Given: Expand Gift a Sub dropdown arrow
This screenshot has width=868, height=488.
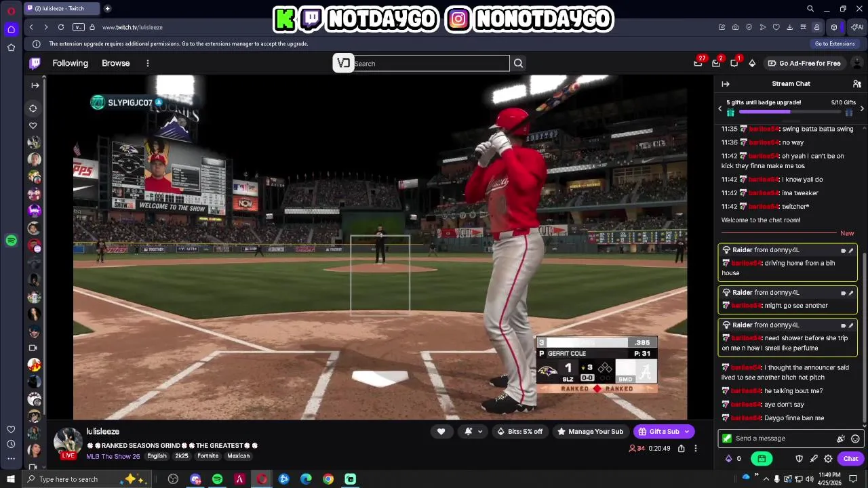Looking at the screenshot, I should click(x=687, y=432).
